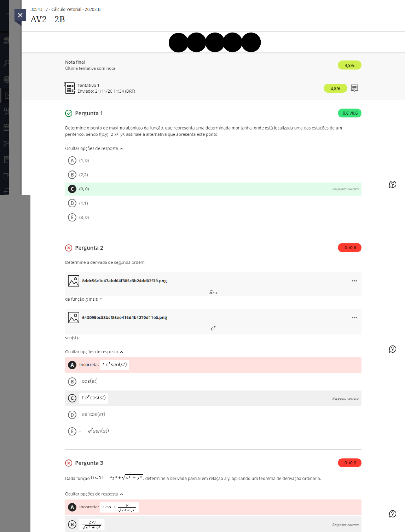Image resolution: width=405 pixels, height=532 pixels.
Task: Click the help icon beside Pergunta 3
Action: 392,514
